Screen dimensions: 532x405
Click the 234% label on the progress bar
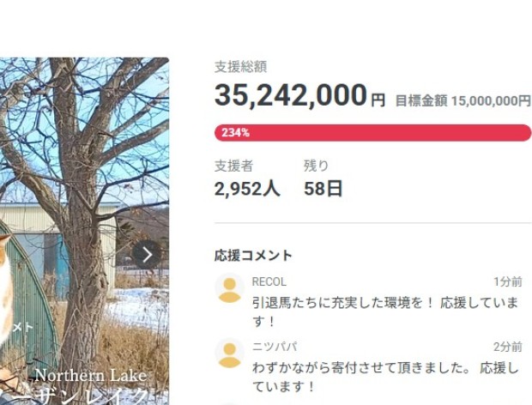tap(235, 133)
